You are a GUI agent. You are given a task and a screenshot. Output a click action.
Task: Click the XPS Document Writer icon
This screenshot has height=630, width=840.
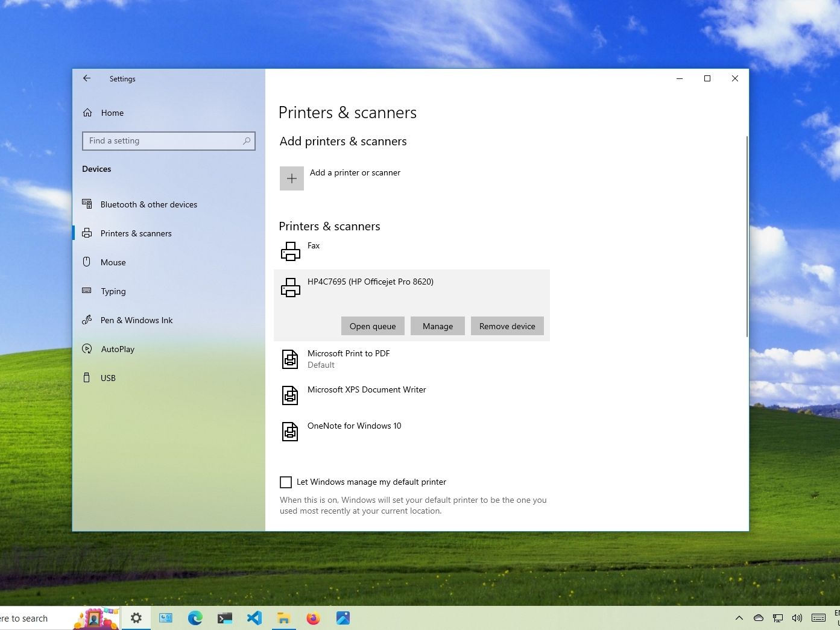(x=290, y=395)
